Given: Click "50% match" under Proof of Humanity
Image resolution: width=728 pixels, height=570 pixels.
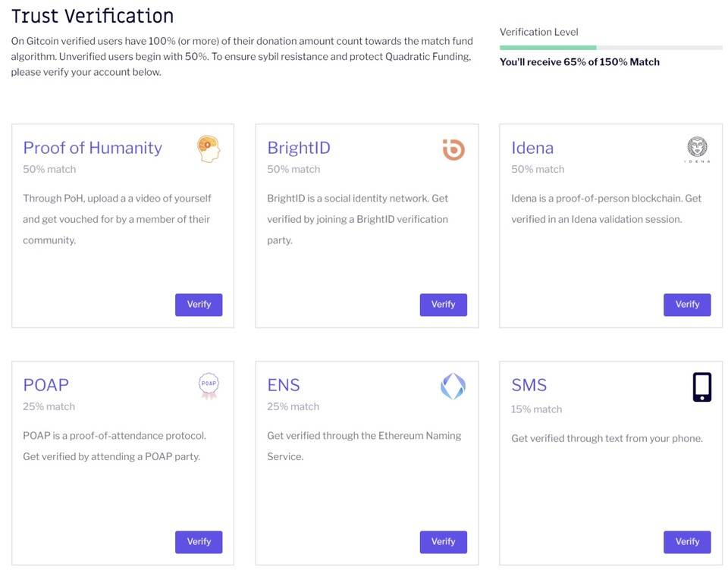Looking at the screenshot, I should point(49,170).
